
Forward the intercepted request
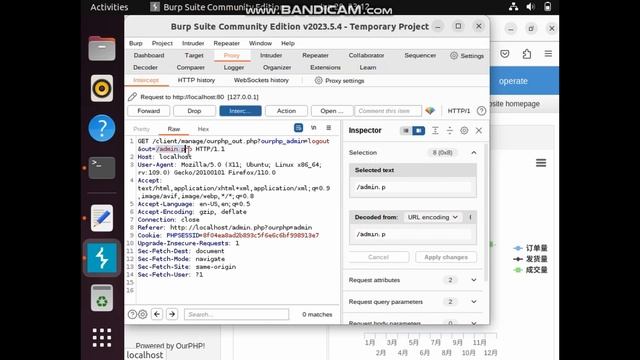pyautogui.click(x=149, y=111)
